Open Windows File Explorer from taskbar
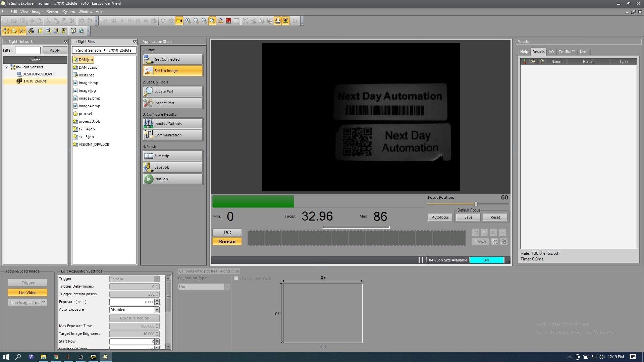 (x=43, y=357)
